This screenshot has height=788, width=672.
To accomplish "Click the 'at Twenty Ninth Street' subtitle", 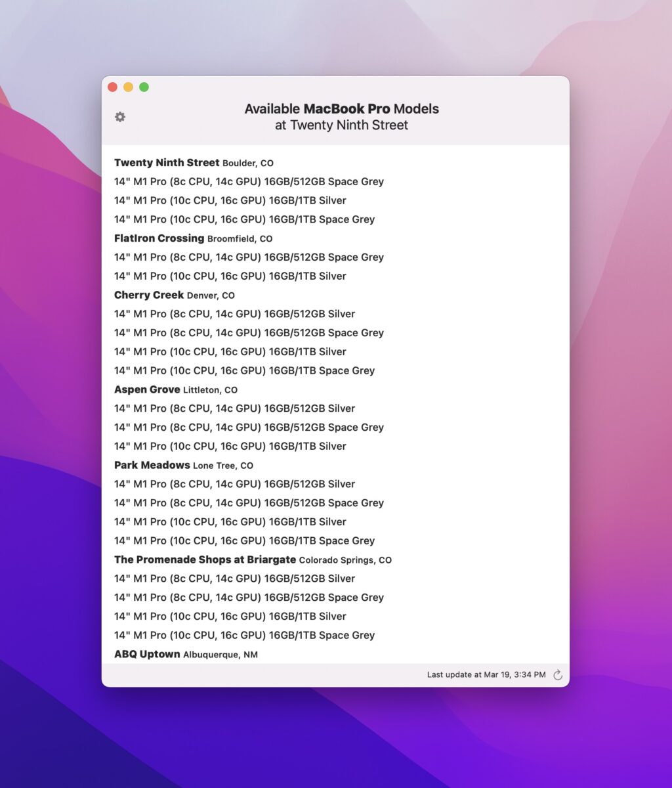I will pos(342,125).
